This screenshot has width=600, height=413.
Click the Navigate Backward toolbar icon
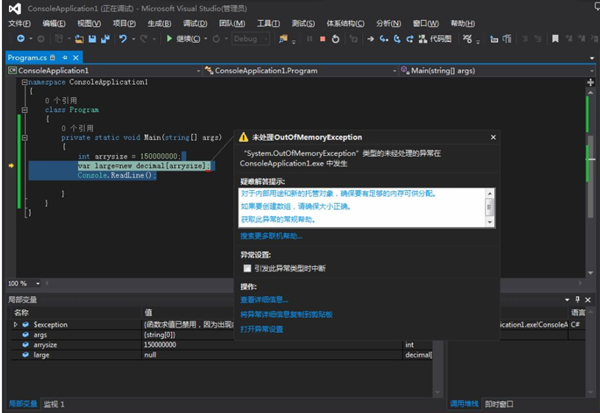[21, 39]
